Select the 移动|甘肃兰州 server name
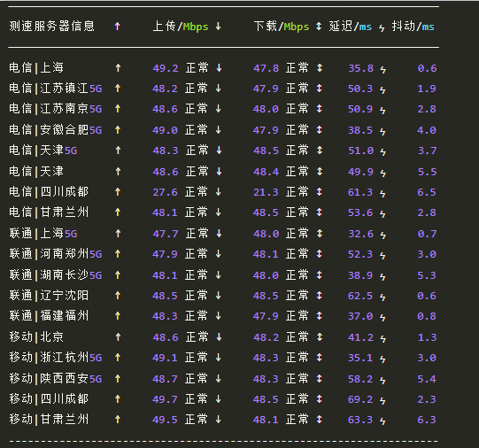This screenshot has width=479, height=448. 49,420
